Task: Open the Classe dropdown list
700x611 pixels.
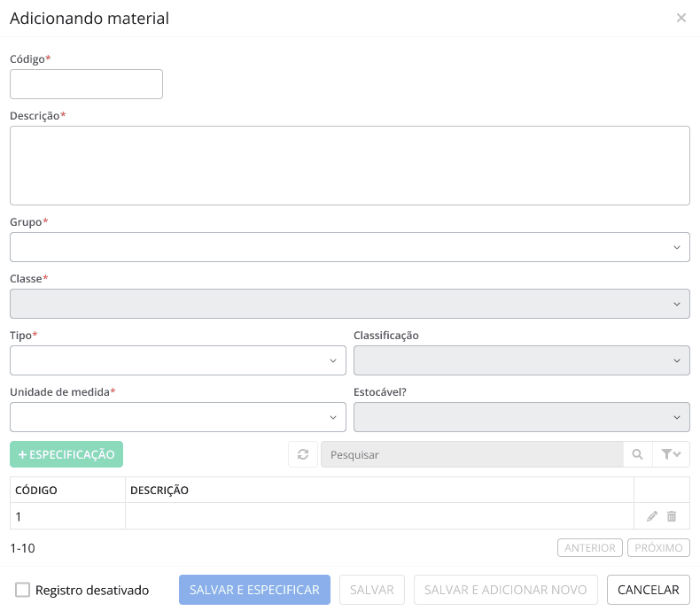Action: tap(349, 304)
